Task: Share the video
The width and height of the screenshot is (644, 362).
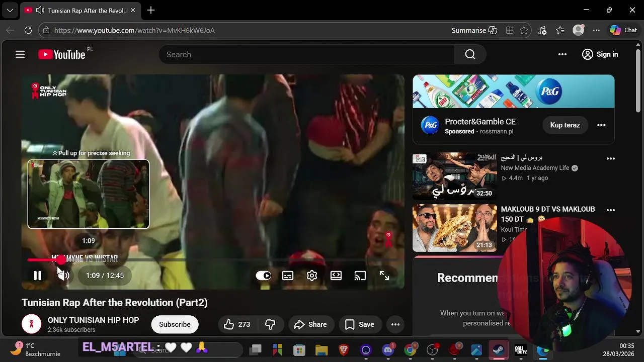Action: (x=310, y=324)
